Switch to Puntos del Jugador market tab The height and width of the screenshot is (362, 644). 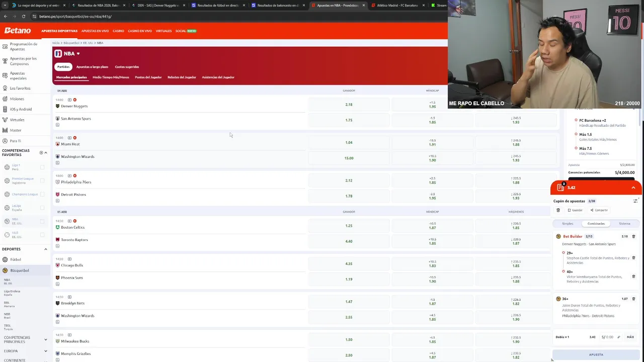148,77
